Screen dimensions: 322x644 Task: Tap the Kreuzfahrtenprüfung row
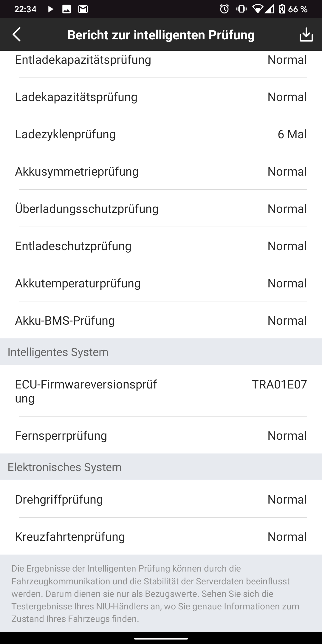point(161,537)
